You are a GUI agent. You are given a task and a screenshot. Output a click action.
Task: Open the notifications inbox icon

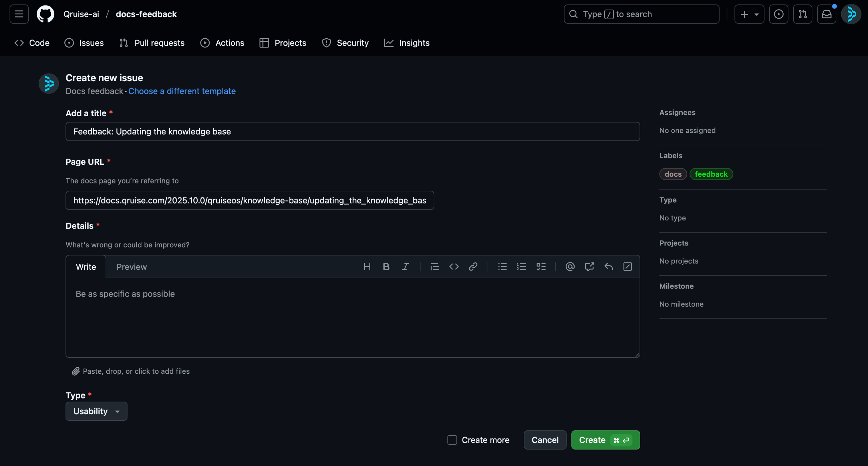826,14
